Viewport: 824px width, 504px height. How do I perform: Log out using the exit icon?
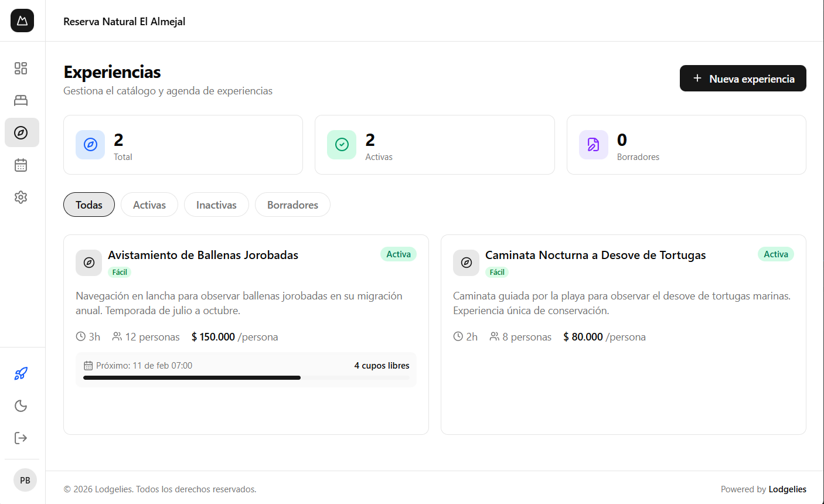[x=21, y=438]
